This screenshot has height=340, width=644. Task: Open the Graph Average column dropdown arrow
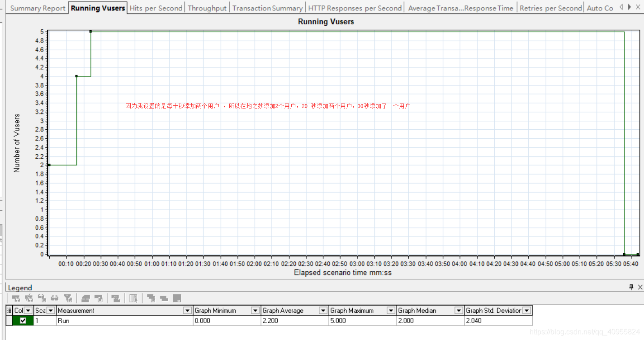[323, 311]
